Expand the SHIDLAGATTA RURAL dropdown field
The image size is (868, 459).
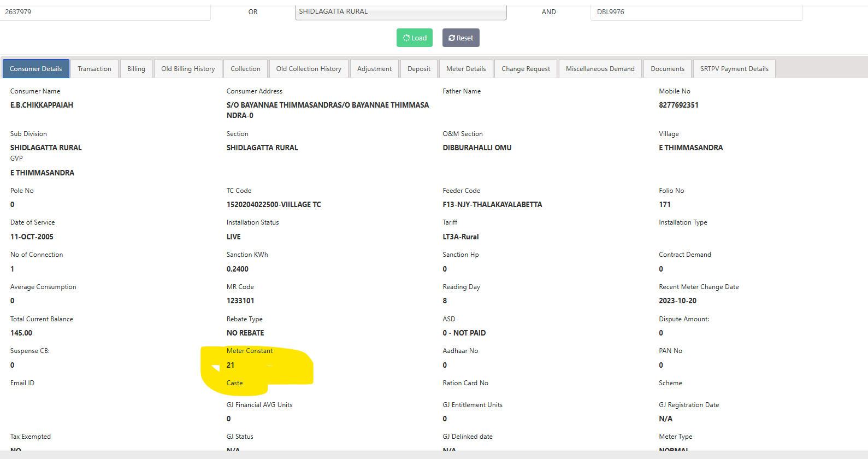tap(400, 12)
